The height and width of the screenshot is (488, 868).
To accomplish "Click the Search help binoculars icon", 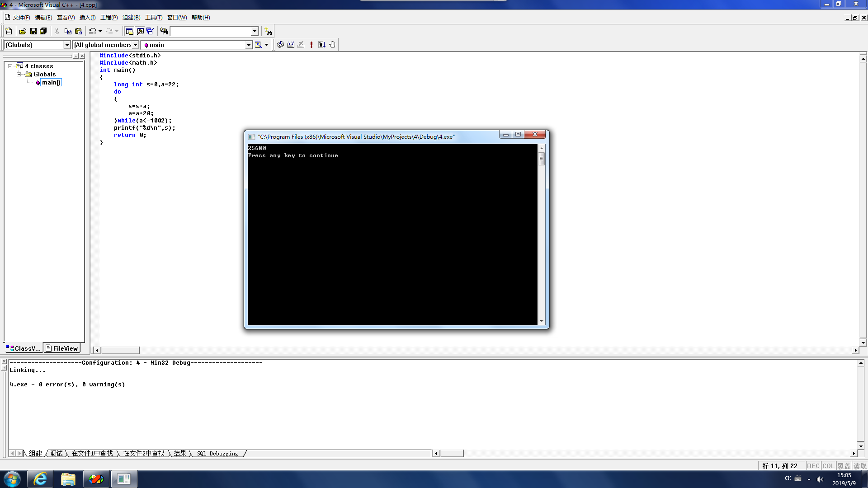I will click(269, 32).
